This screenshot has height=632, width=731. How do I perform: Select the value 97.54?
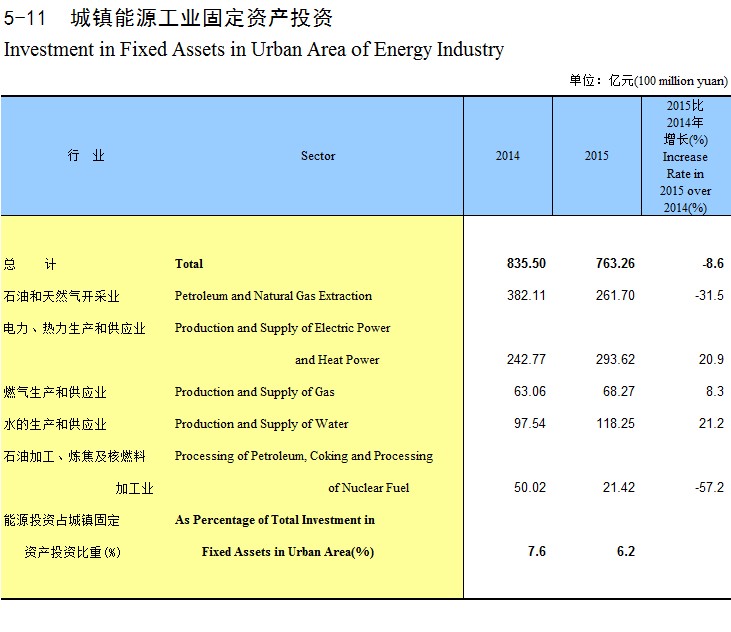(x=530, y=424)
